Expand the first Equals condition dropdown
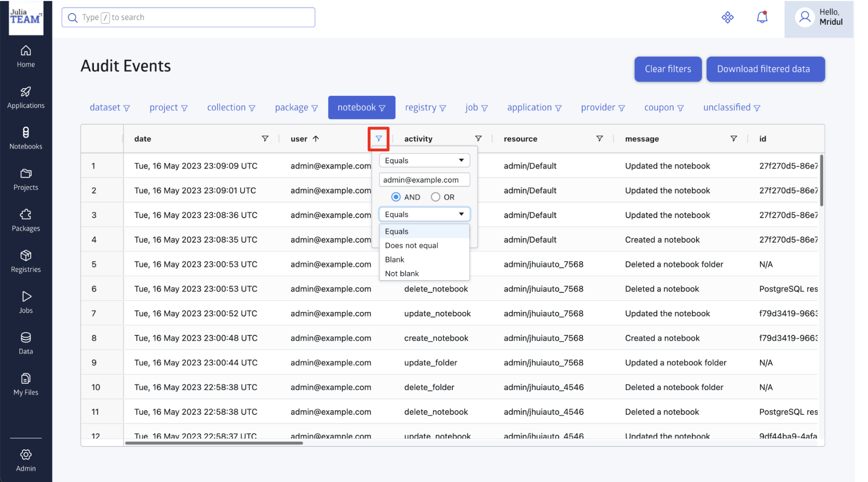The height and width of the screenshot is (482, 868). pyautogui.click(x=424, y=161)
